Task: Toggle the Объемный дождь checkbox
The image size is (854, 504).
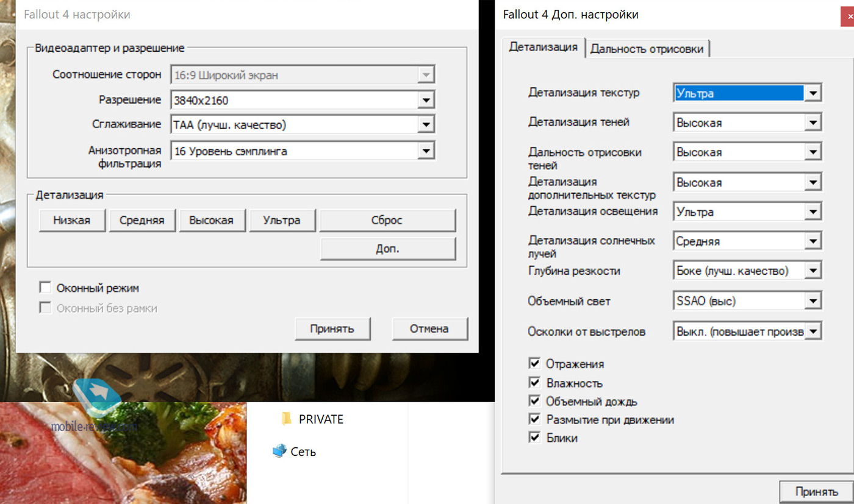Action: point(535,401)
